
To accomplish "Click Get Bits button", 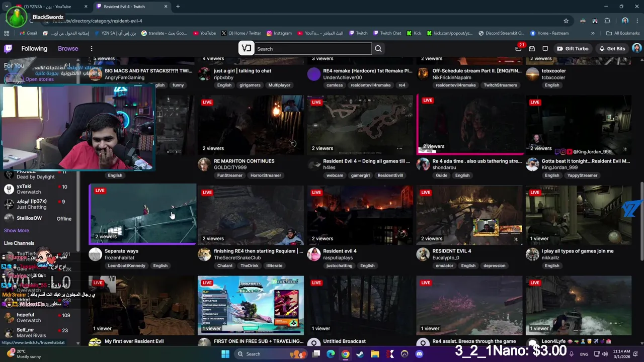I will (x=612, y=49).
